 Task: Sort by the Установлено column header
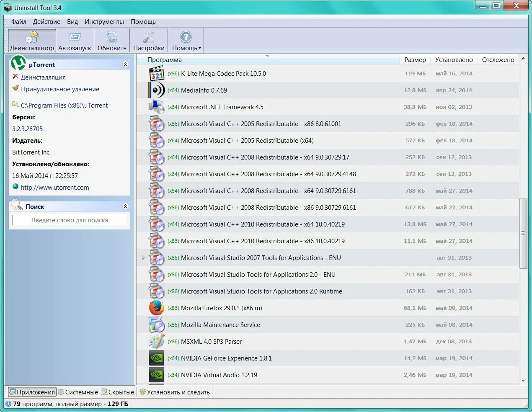(x=454, y=60)
